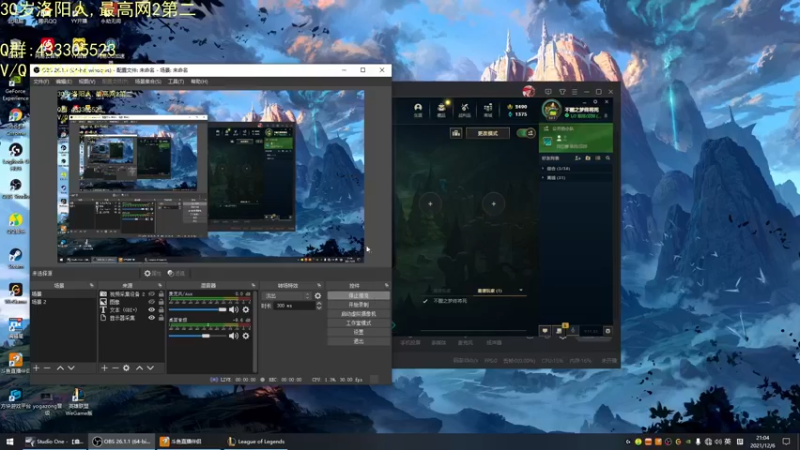The width and height of the screenshot is (800, 450).
Task: Click the summoner profile avatar in League client
Action: (552, 109)
